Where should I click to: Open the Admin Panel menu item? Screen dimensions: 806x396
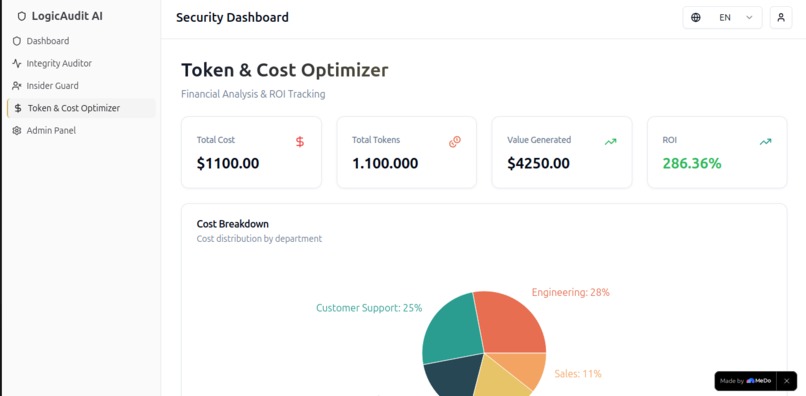pos(81,131)
